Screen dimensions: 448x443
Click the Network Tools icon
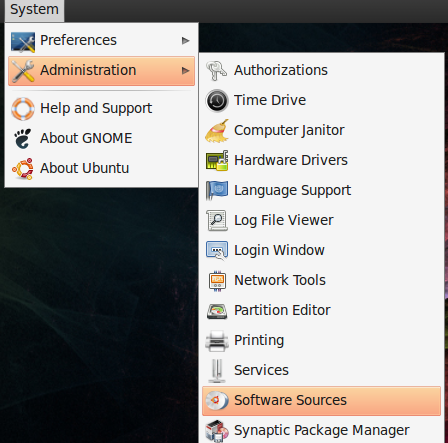[x=217, y=281]
